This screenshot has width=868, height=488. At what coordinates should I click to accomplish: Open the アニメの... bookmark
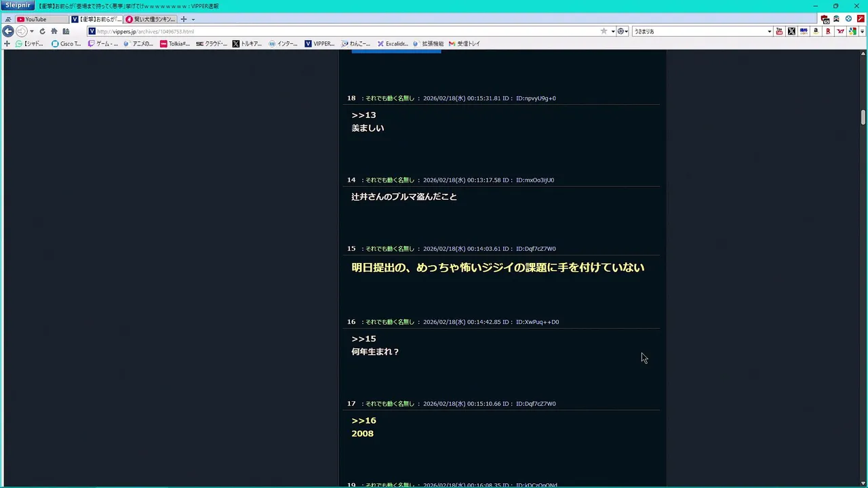tap(139, 43)
